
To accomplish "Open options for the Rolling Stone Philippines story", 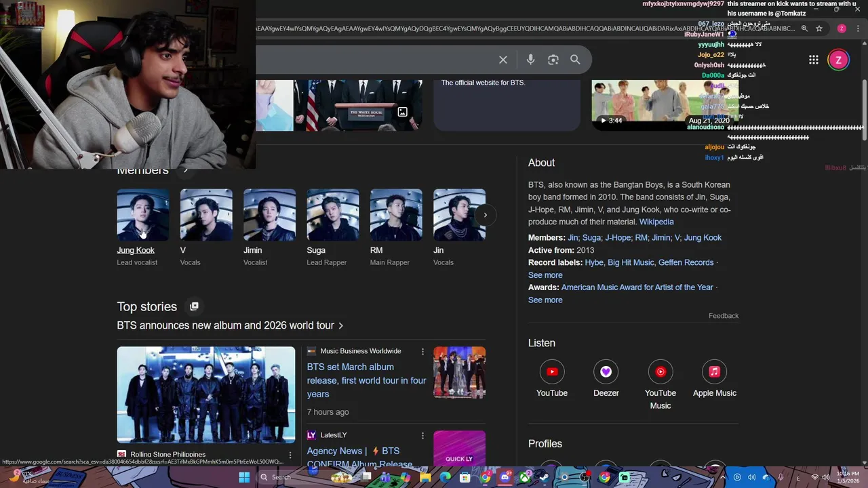I will tap(290, 455).
